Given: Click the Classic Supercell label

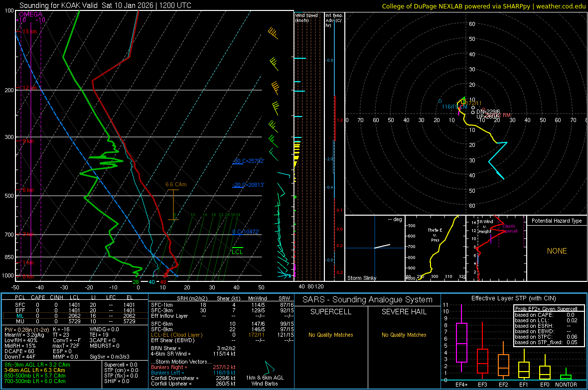Looking at the screenshot, I should (x=509, y=229).
